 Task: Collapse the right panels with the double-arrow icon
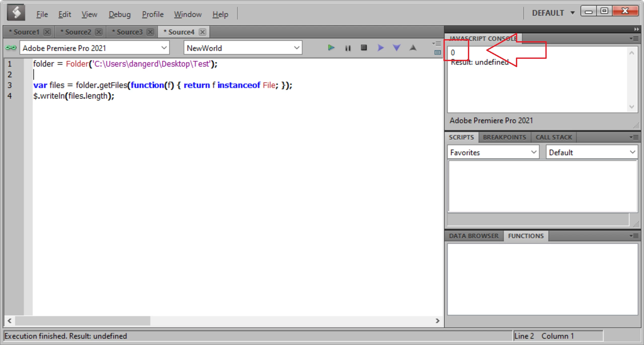636,29
